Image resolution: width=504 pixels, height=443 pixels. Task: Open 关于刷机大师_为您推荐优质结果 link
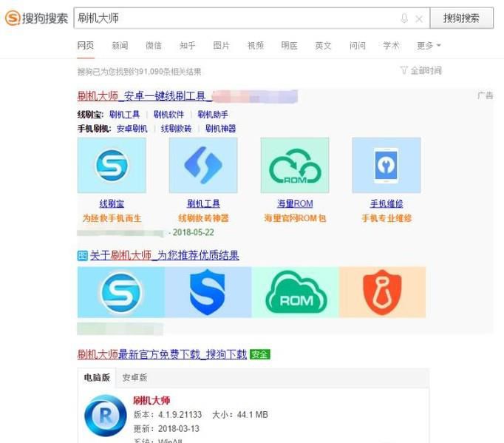click(164, 256)
